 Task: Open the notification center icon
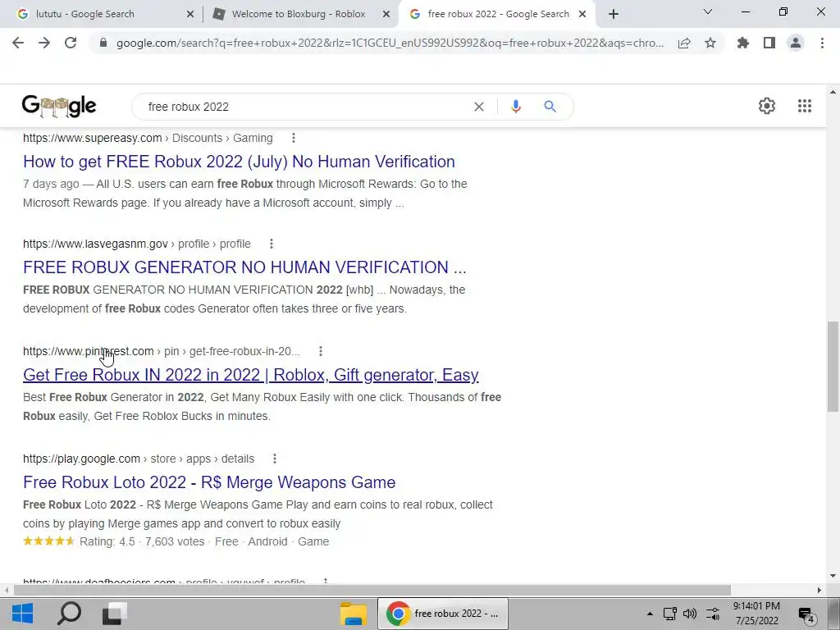(x=806, y=614)
